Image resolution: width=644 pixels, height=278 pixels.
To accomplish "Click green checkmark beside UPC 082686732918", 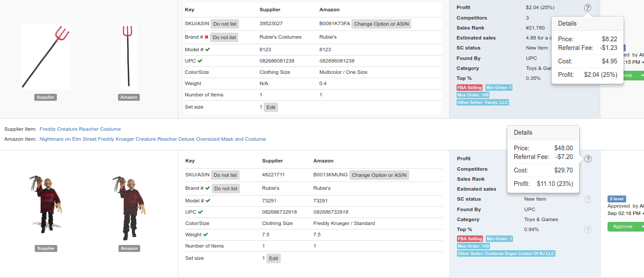I will click(200, 212).
